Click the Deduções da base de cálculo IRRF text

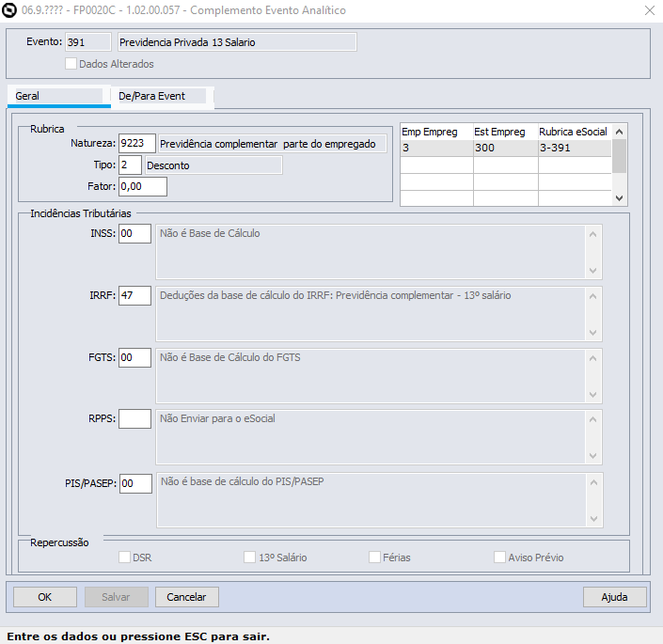(x=336, y=295)
